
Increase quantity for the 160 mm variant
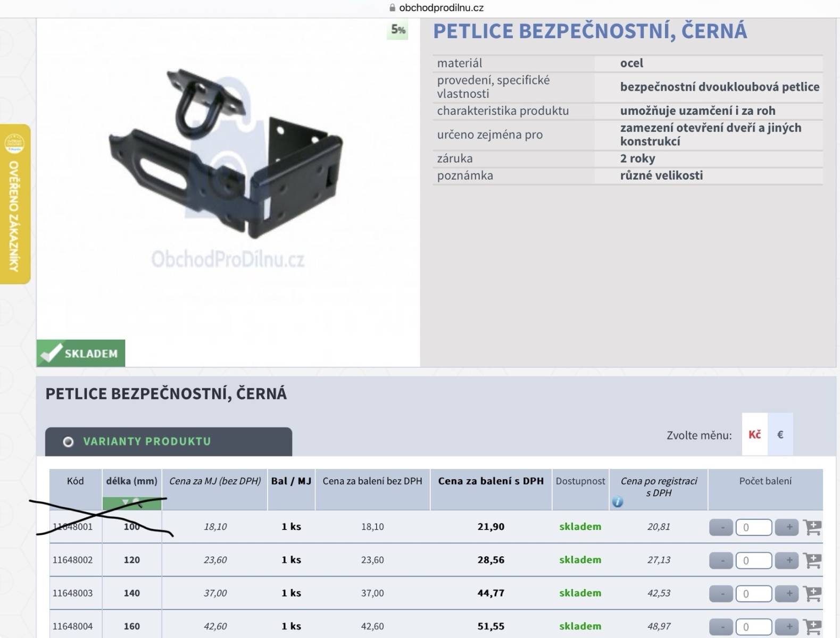pos(787,626)
